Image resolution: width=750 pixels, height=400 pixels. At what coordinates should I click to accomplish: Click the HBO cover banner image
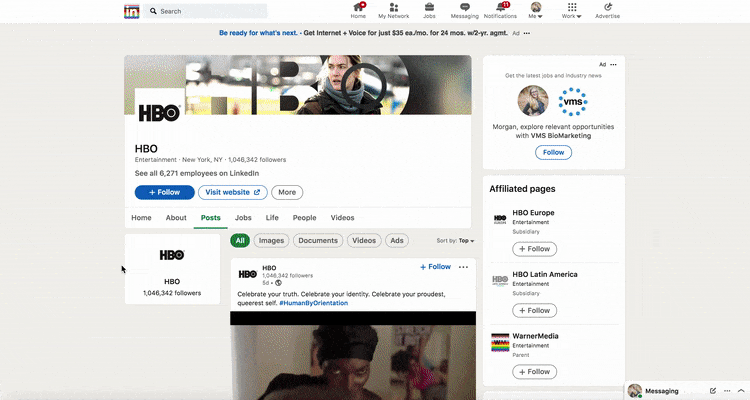[298, 85]
